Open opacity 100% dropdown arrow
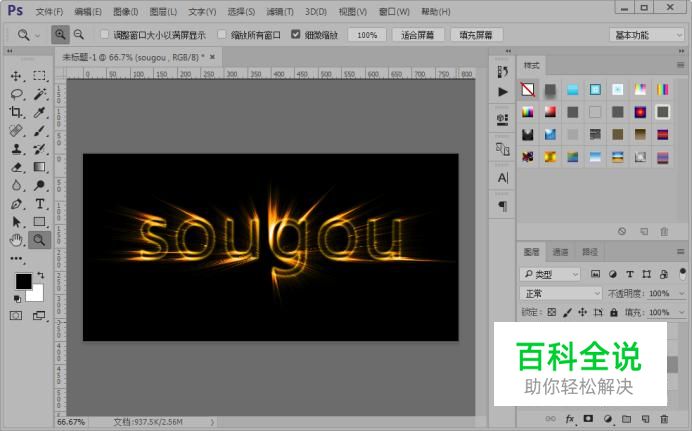 click(x=682, y=293)
